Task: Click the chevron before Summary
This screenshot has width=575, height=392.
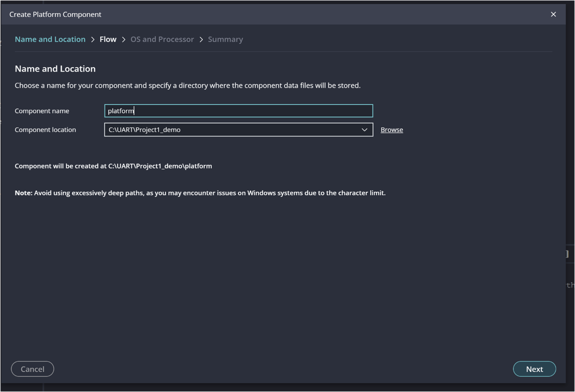Action: (201, 39)
